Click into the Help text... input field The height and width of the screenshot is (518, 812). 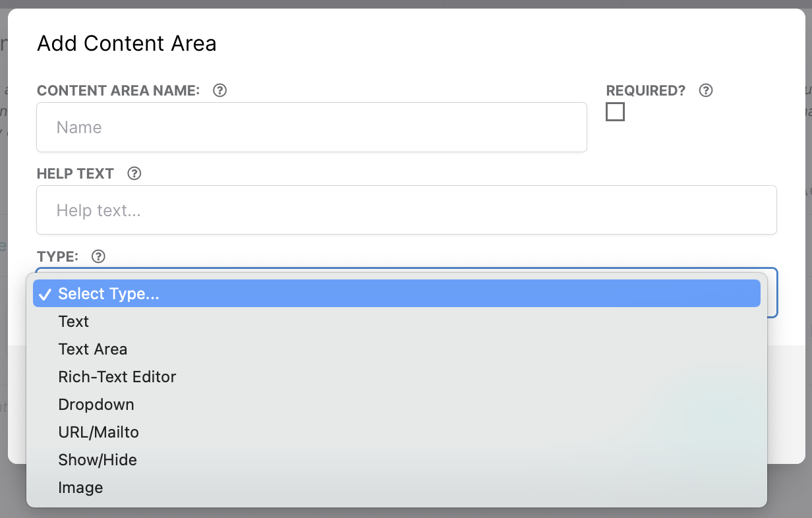point(406,210)
